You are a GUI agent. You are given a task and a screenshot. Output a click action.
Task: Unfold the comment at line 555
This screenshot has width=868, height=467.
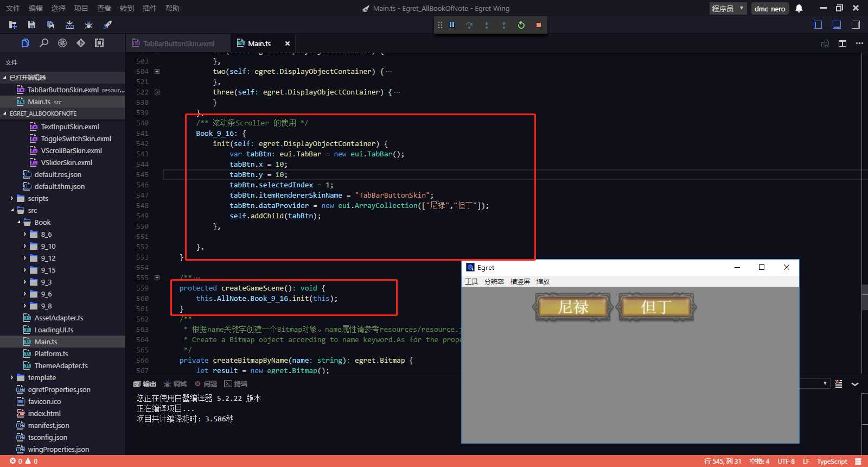tap(157, 278)
